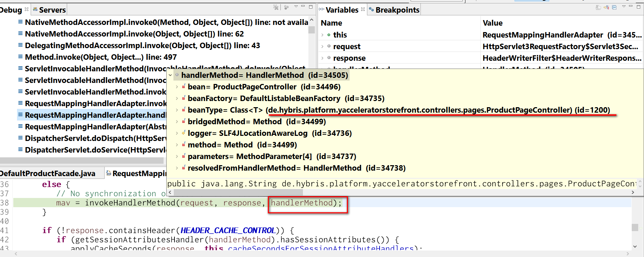Click the handlerMethod argument on line 38
This screenshot has height=257, width=644.
click(x=302, y=203)
